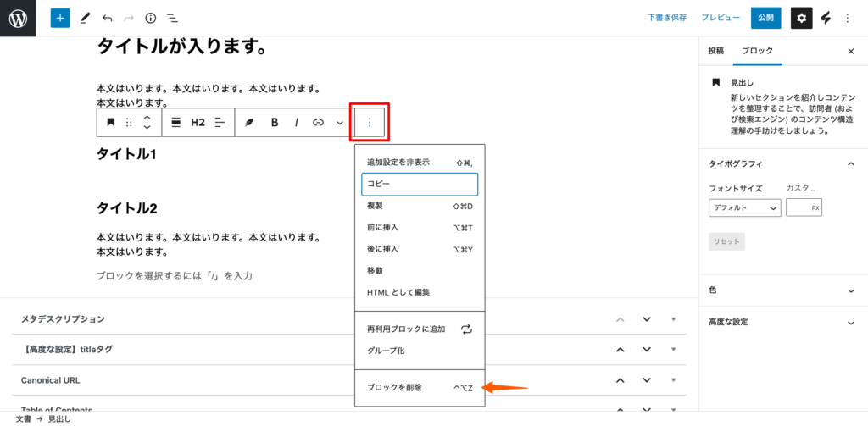Click the link icon in block toolbar
Screen dimensions: 868x426
coord(319,123)
